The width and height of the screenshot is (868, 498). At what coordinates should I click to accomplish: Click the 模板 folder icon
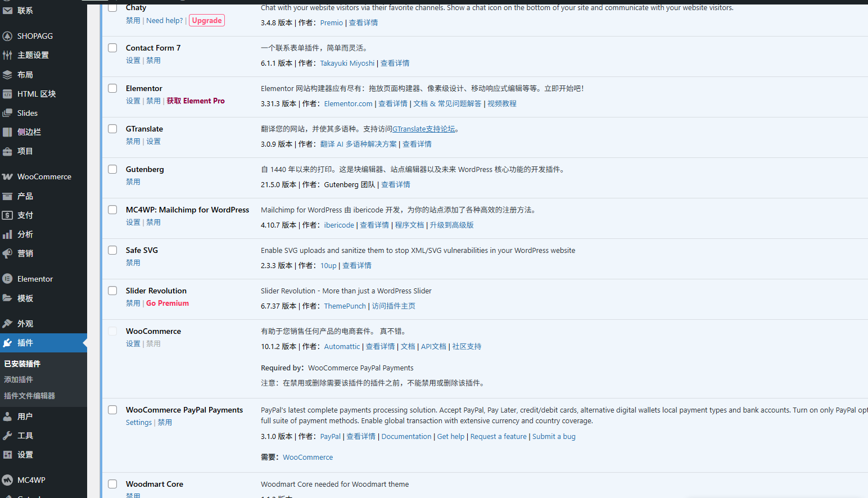tap(7, 298)
